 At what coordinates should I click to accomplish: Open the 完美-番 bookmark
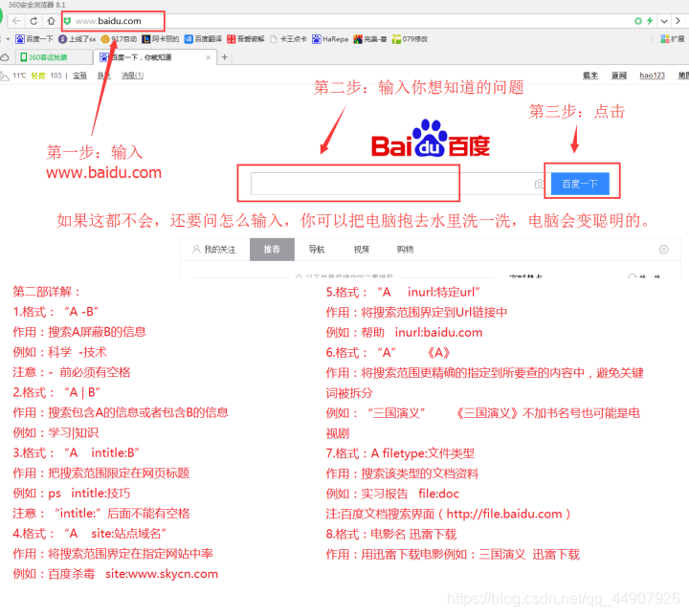tap(370, 39)
